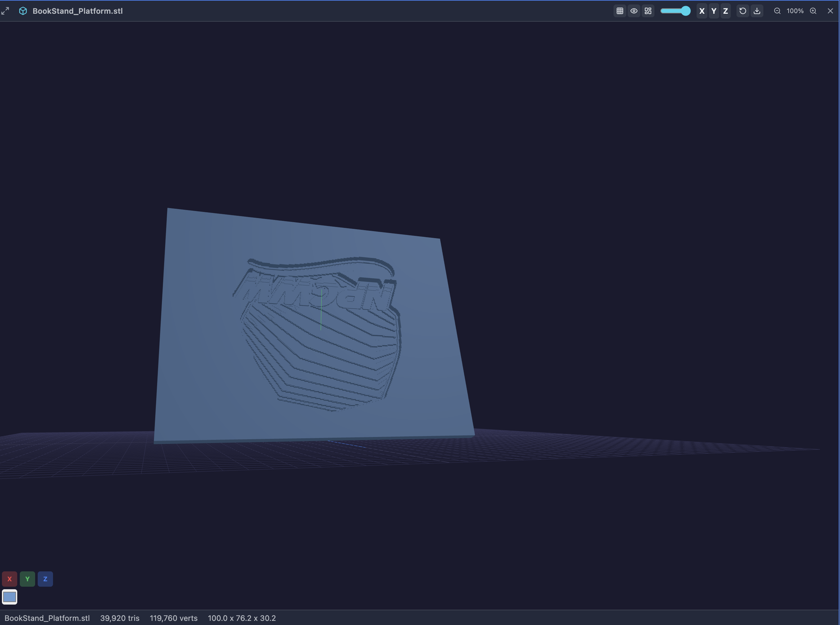The height and width of the screenshot is (625, 840).
Task: Zoom in with magnifier plus icon
Action: [813, 11]
